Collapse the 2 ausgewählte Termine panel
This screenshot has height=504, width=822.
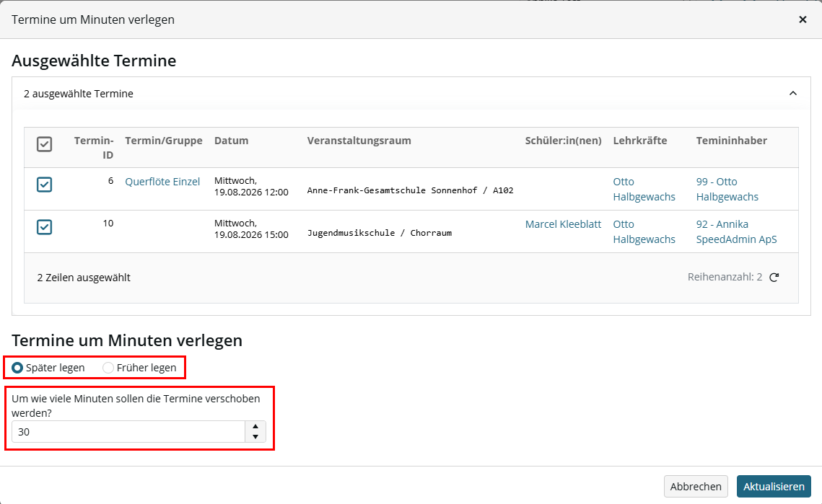click(x=792, y=93)
